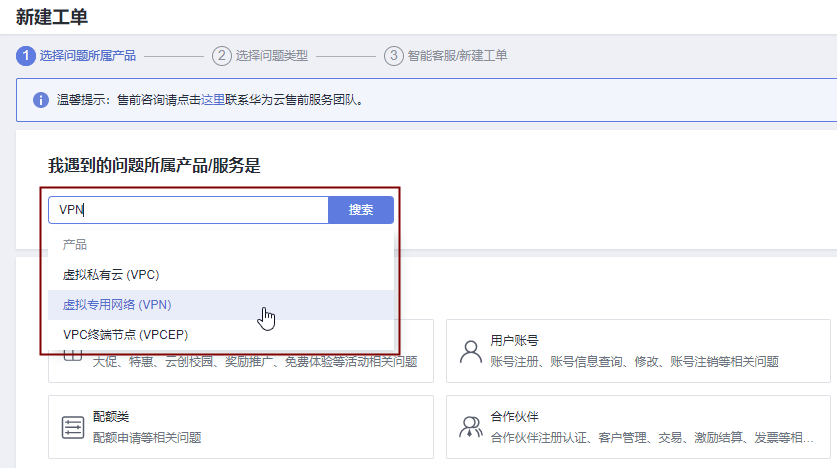Select 虚拟私有云 (VPC) suggestion

tap(221, 275)
